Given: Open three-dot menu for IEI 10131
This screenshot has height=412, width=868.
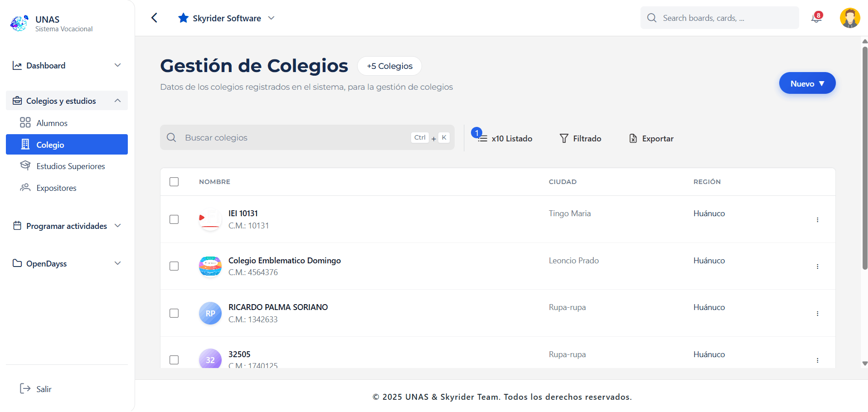Looking at the screenshot, I should click(817, 220).
